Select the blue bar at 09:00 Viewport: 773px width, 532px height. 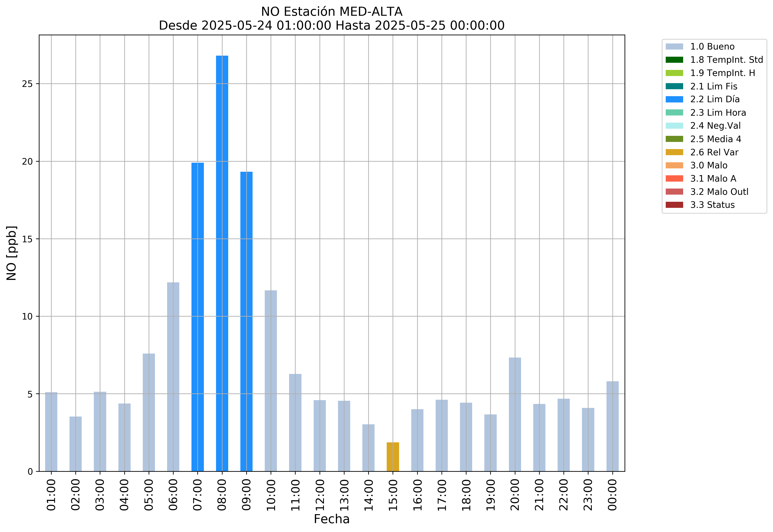(x=246, y=322)
